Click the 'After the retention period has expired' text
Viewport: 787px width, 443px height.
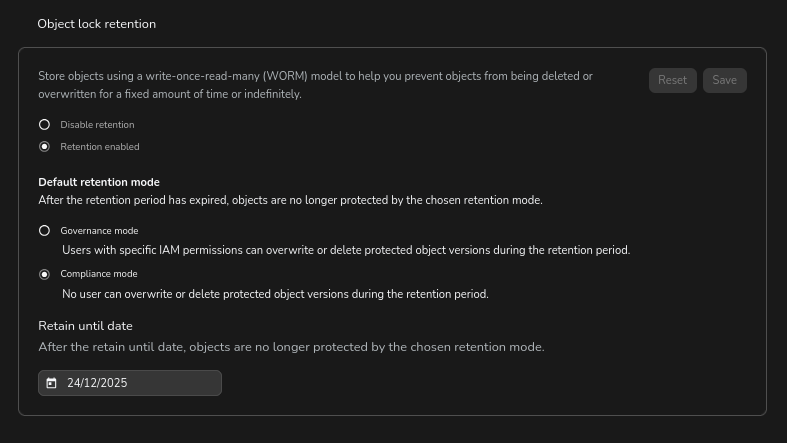(290, 200)
